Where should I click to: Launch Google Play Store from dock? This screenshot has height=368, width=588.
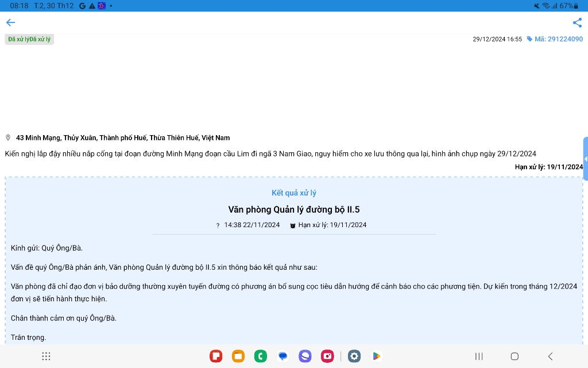[x=377, y=356]
